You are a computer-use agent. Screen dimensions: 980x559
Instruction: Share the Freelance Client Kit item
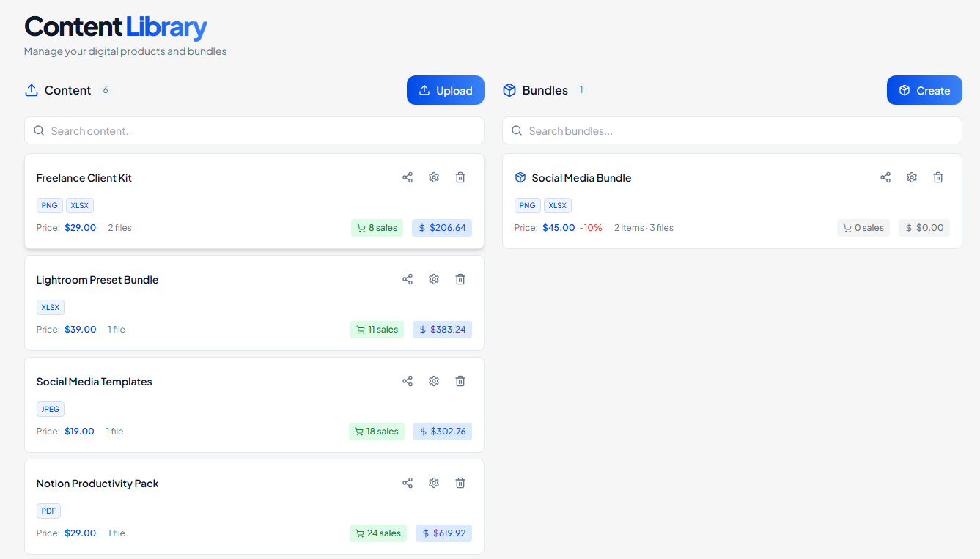408,177
